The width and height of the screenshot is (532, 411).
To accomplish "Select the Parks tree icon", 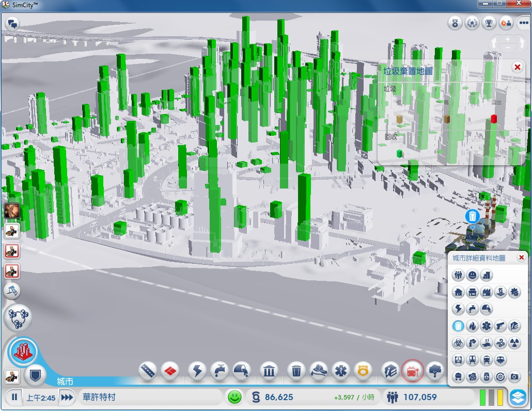I will coord(435,370).
